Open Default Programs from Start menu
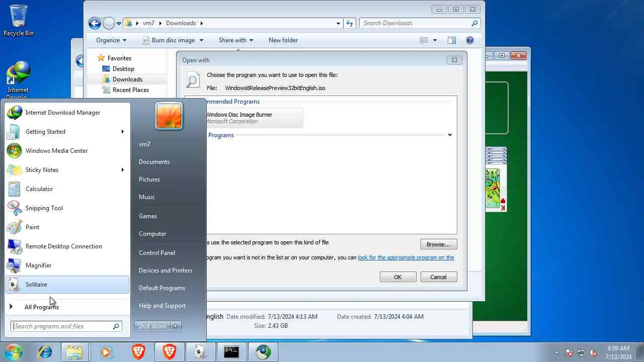Image resolution: width=644 pixels, height=362 pixels. coord(162,288)
